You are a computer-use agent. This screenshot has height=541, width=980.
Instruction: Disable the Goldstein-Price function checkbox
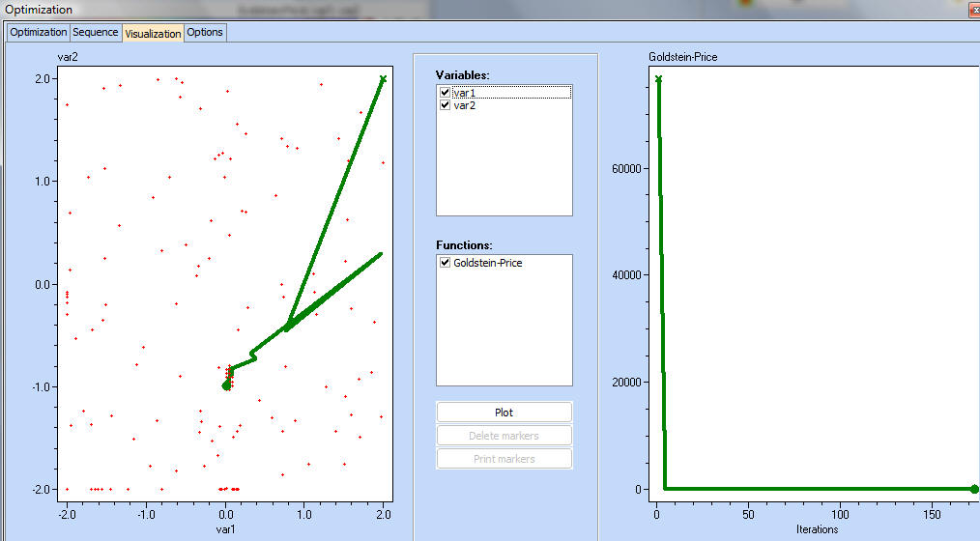445,263
